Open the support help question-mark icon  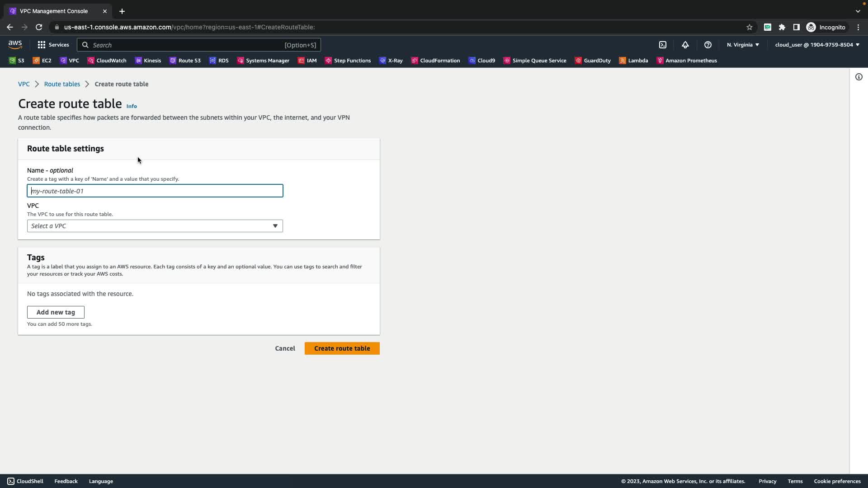(708, 45)
